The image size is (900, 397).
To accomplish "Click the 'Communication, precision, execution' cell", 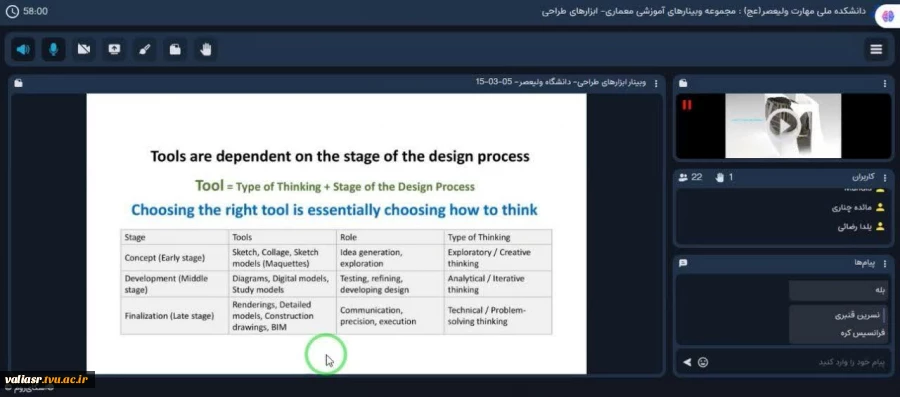I will click(390, 316).
